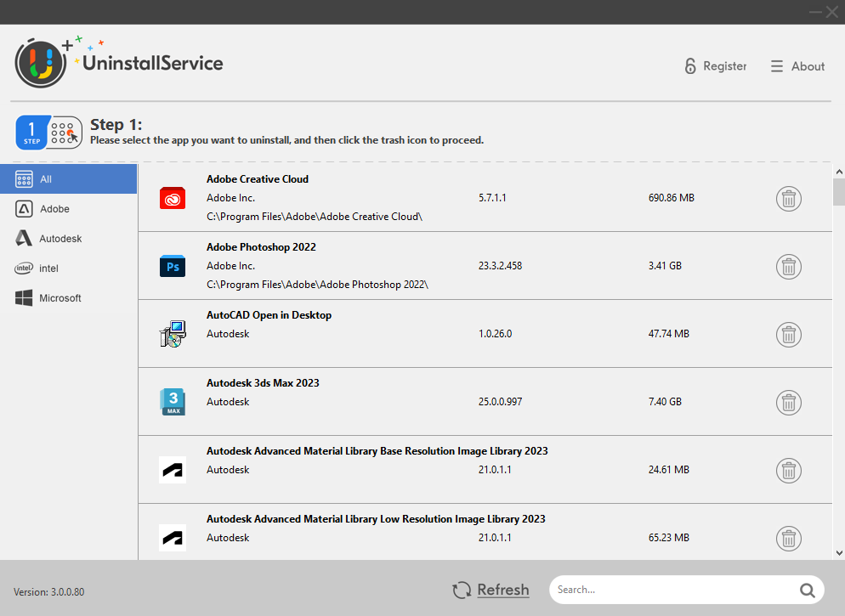Click the 7.40 GB size value
845x616 pixels.
665,401
